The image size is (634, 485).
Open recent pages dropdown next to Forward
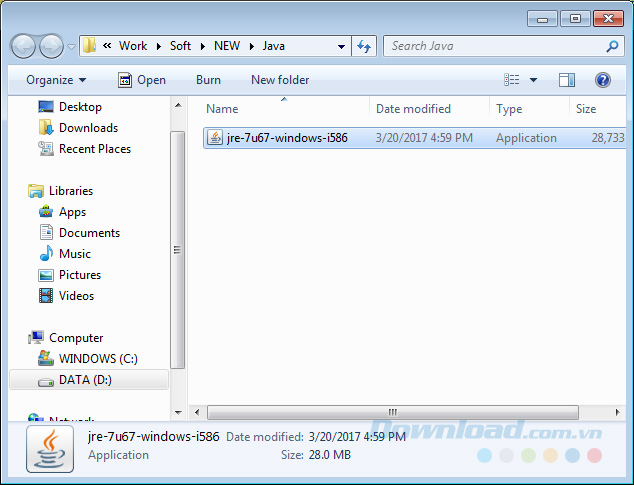71,47
